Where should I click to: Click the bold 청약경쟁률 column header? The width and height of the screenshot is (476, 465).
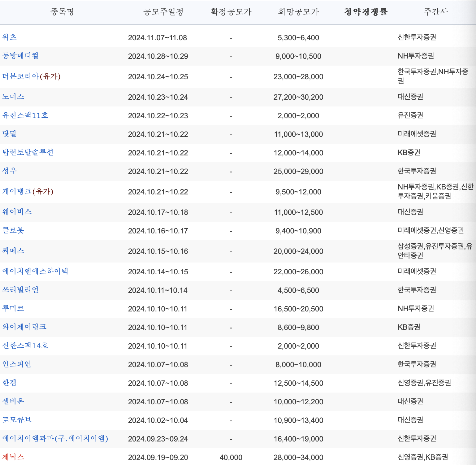[366, 12]
